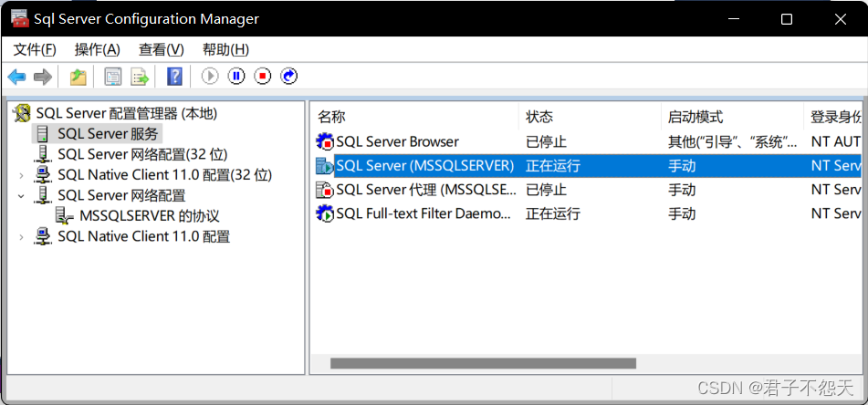The image size is (868, 405).
Task: Click the 其他("引导"、"系统"... start mode cell
Action: click(x=732, y=141)
